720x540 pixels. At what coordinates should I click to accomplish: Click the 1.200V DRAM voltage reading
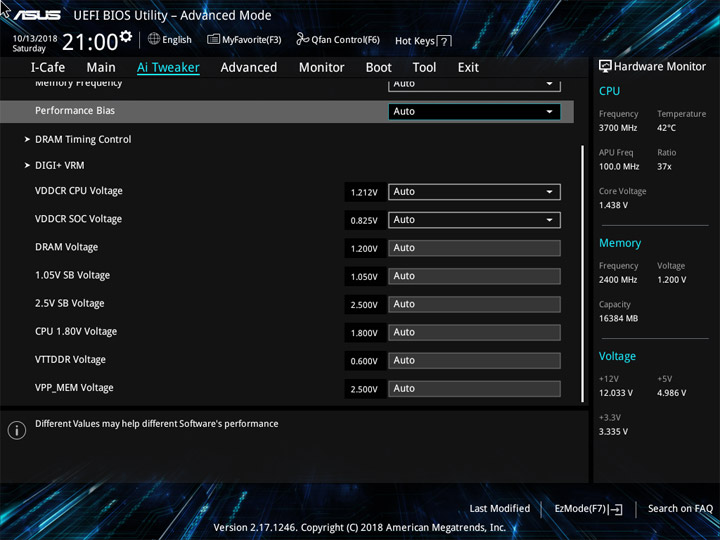click(364, 249)
